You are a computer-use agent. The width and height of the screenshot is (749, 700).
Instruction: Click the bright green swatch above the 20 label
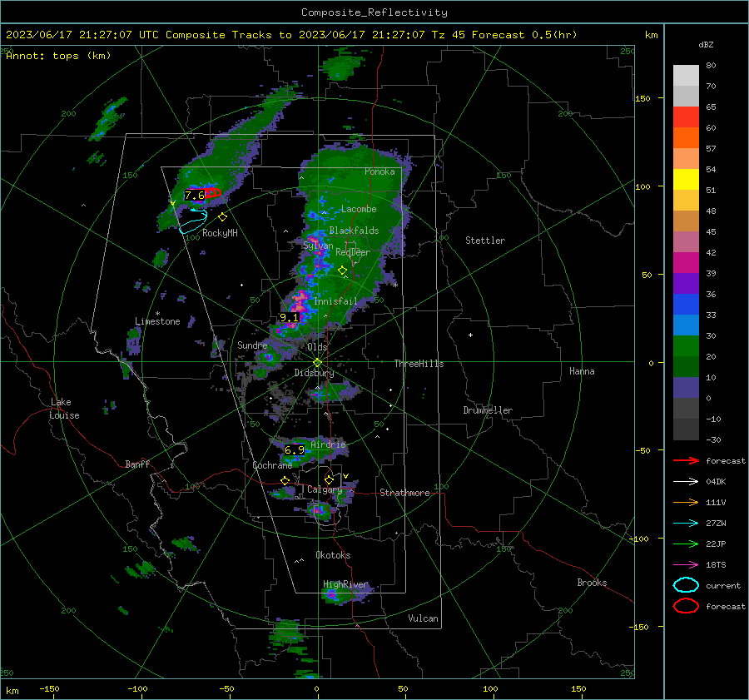click(x=686, y=346)
